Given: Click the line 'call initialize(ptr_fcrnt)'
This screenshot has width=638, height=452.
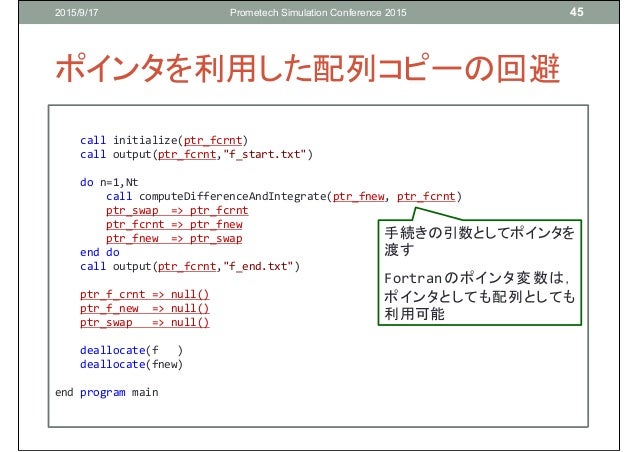Looking at the screenshot, I should tap(164, 140).
